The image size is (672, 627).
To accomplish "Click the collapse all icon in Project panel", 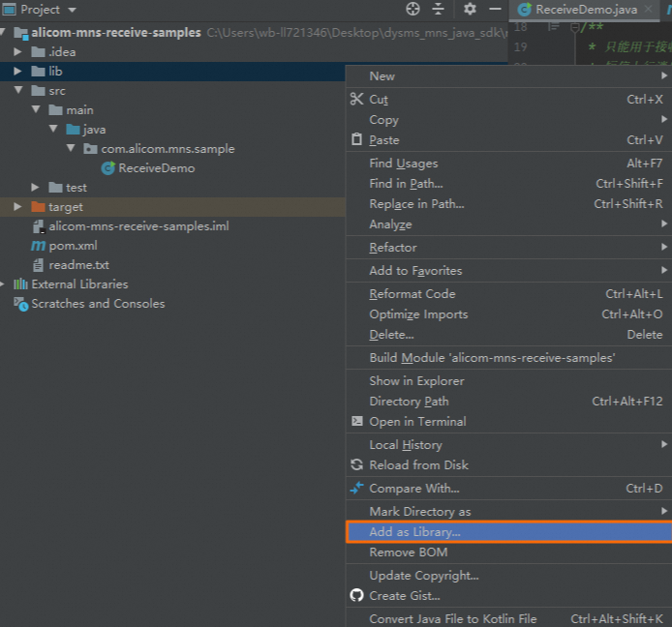I will tap(438, 9).
